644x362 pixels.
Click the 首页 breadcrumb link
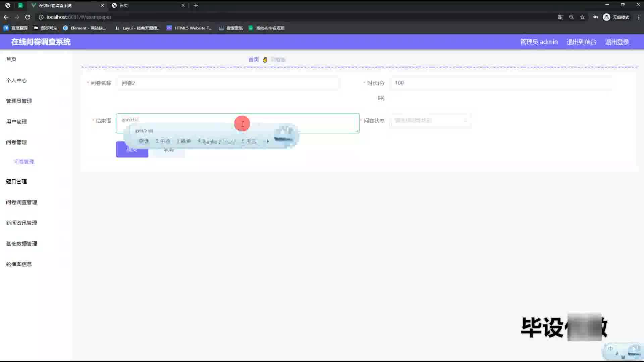pyautogui.click(x=254, y=60)
